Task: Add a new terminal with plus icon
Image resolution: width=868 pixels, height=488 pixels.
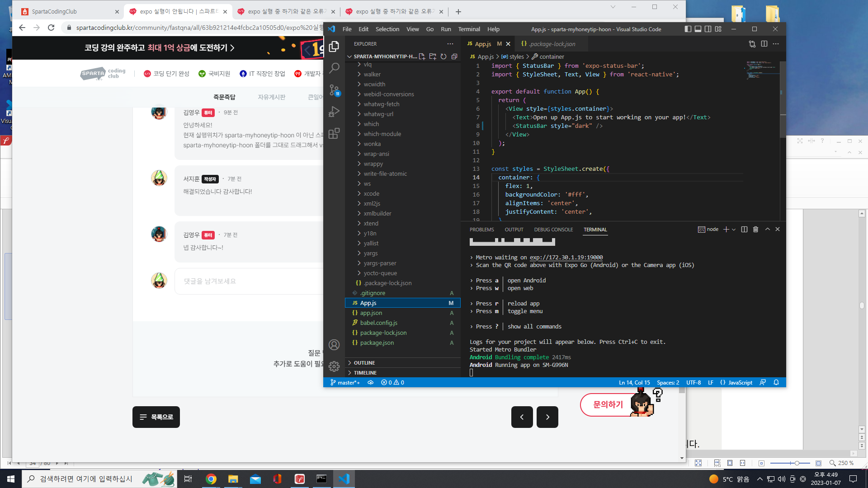Action: (726, 230)
